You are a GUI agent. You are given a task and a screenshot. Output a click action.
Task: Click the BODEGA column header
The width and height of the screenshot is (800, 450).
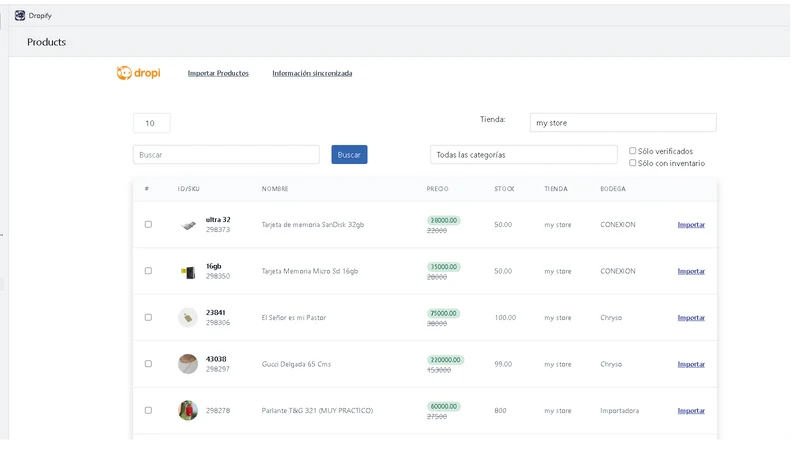613,189
